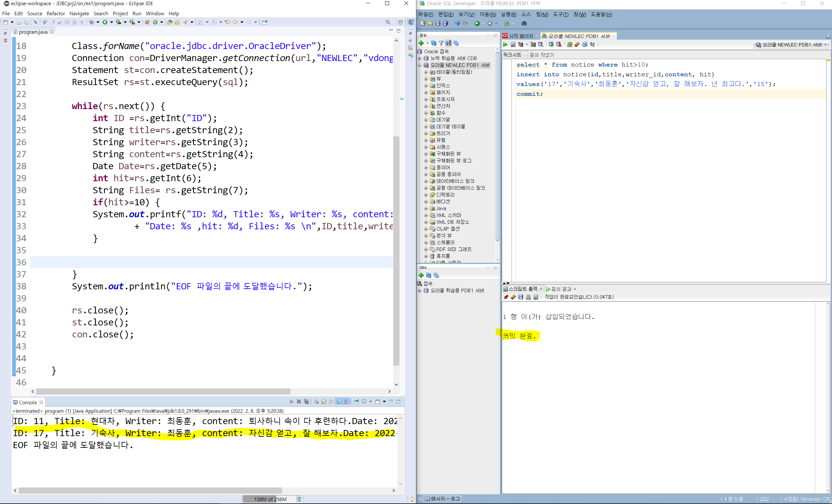Click Eclipse heap memory status bar

[269, 499]
